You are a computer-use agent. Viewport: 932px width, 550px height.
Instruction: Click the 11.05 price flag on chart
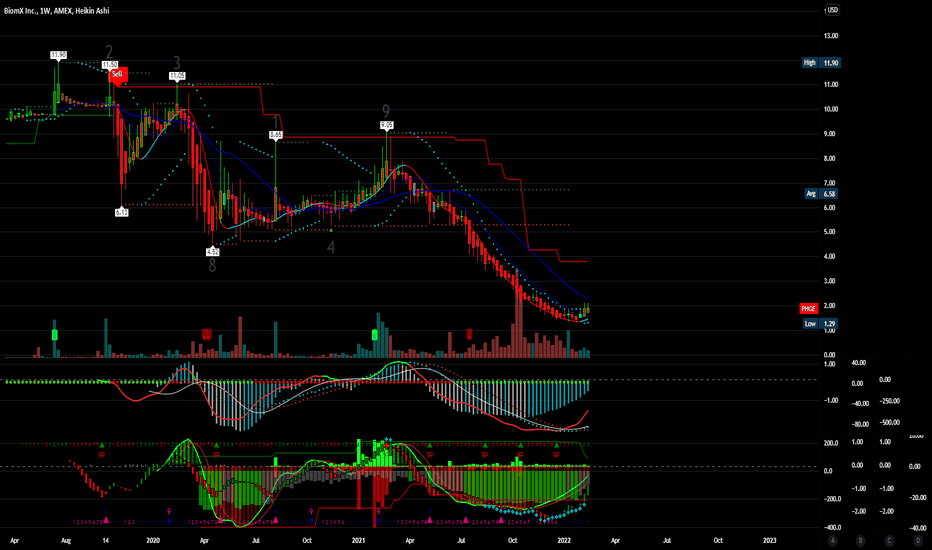[x=177, y=76]
